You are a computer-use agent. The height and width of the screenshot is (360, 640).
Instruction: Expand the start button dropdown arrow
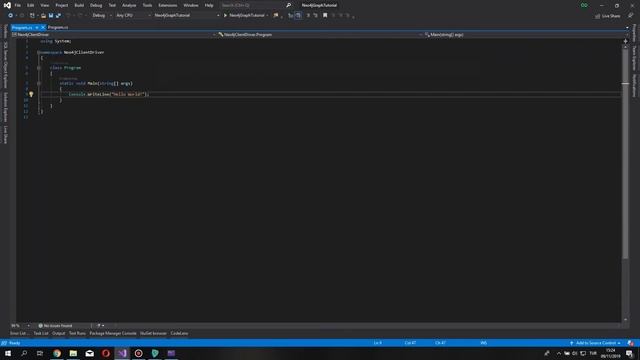click(x=267, y=16)
